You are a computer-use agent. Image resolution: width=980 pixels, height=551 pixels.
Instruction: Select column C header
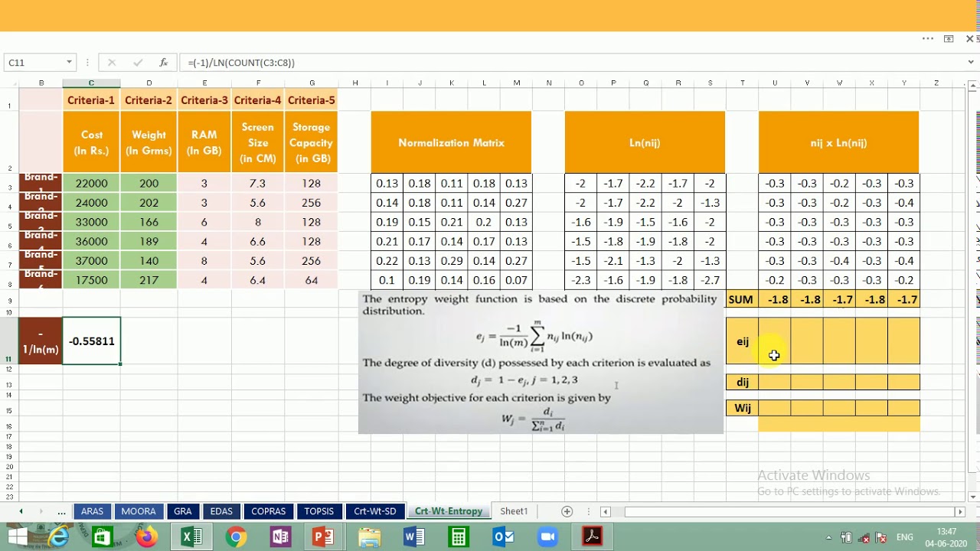[x=91, y=83]
